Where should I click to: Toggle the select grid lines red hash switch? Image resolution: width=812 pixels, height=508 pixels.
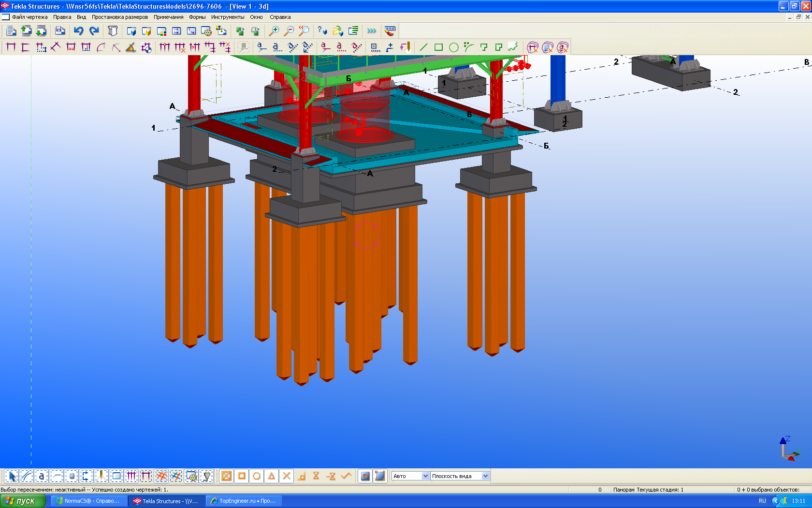[161, 476]
